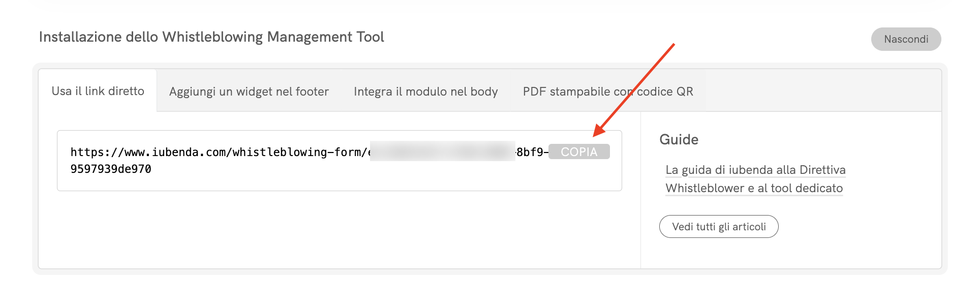Go to 'PDF stampabile con codice QR' tab
Screen dimensions: 980x304
[607, 92]
